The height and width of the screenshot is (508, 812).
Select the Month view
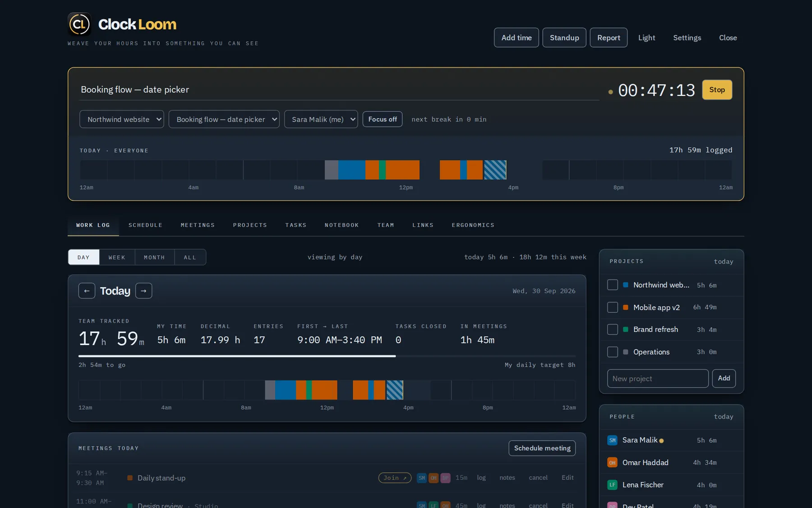[154, 257]
